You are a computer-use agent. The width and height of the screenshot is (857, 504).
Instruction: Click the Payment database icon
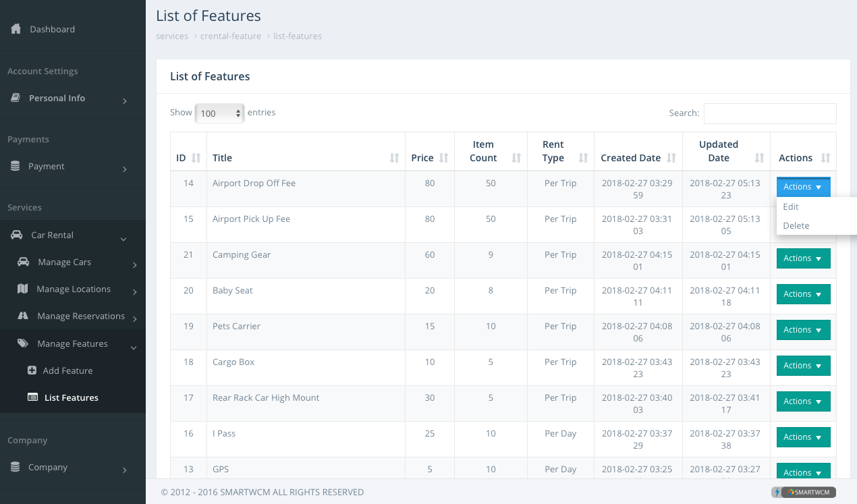15,166
